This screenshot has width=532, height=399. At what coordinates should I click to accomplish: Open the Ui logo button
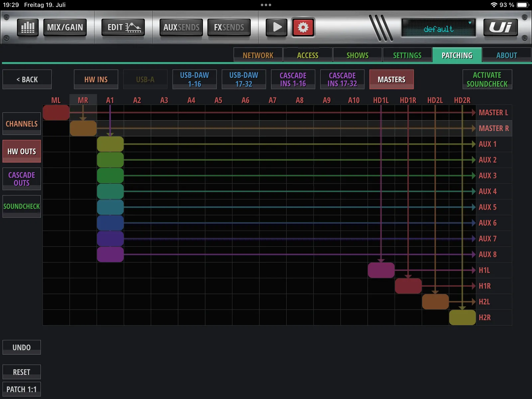(500, 27)
